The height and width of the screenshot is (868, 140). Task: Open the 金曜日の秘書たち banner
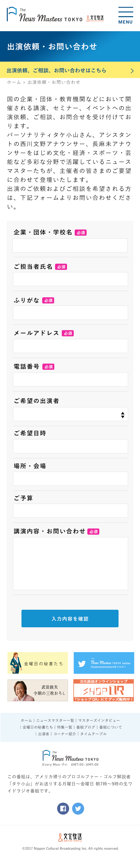tap(38, 663)
